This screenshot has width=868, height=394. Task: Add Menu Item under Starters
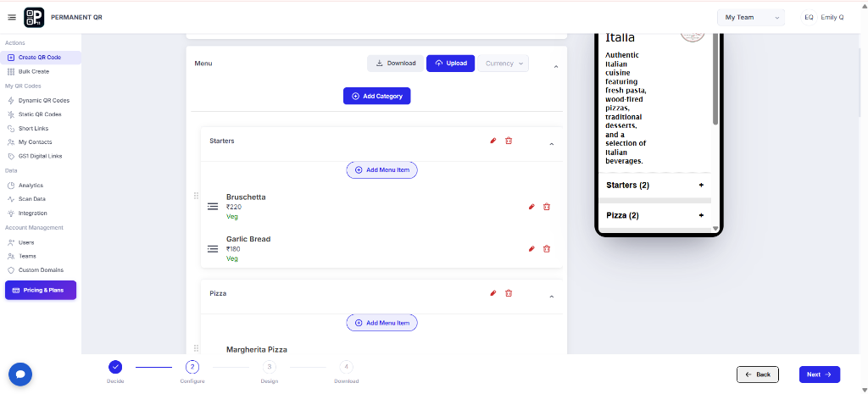[x=382, y=169]
